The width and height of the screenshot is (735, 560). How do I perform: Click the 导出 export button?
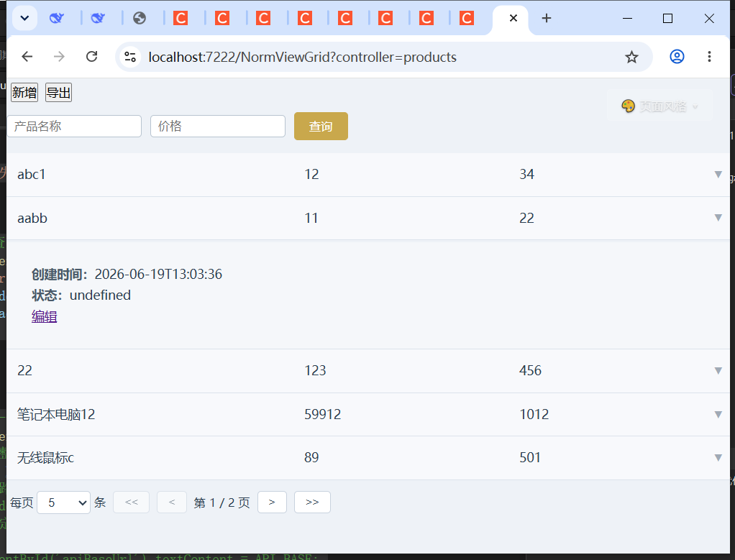[58, 92]
